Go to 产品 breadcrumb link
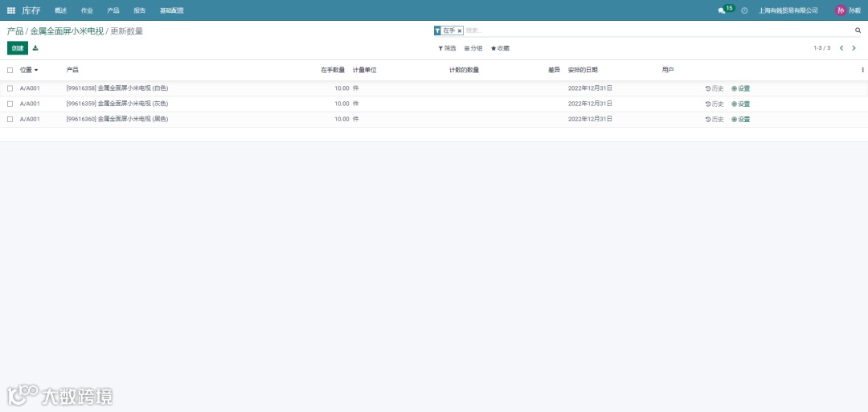 coord(15,31)
